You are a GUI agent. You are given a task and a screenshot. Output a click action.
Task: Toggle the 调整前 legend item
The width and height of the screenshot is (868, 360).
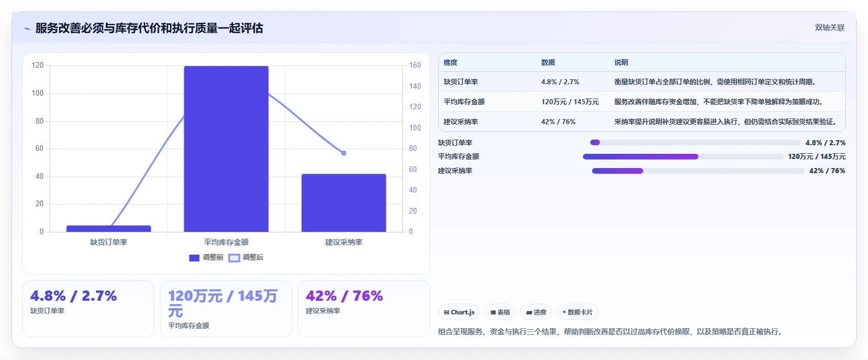pos(206,257)
